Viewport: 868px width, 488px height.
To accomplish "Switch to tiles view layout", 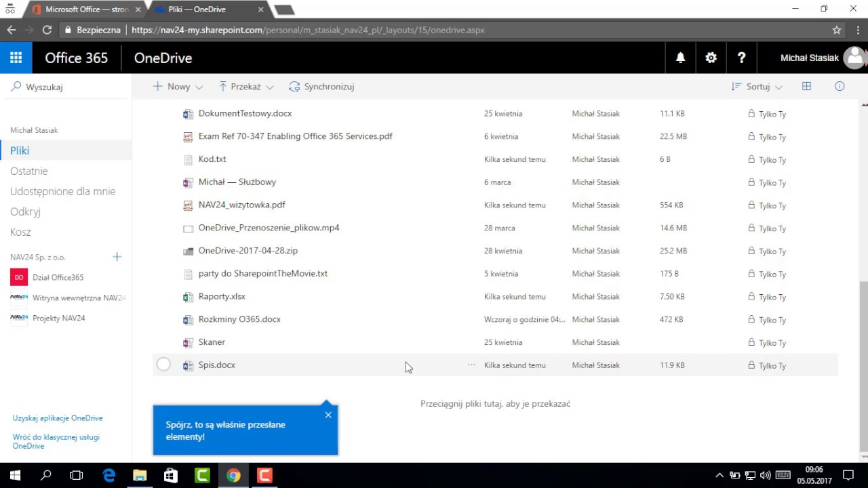I will click(806, 86).
